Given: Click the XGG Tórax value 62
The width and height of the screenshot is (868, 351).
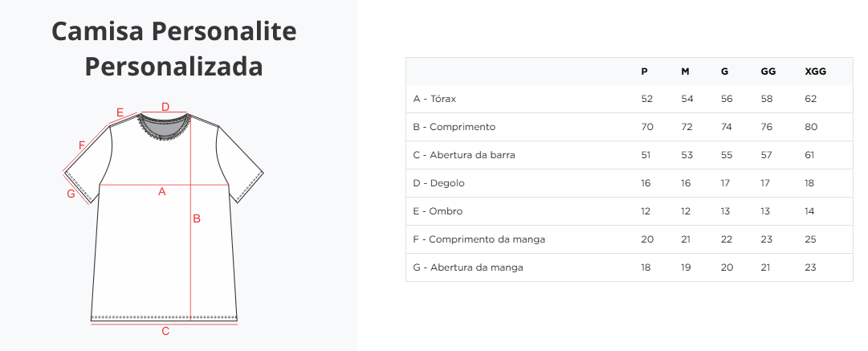Looking at the screenshot, I should 811,99.
